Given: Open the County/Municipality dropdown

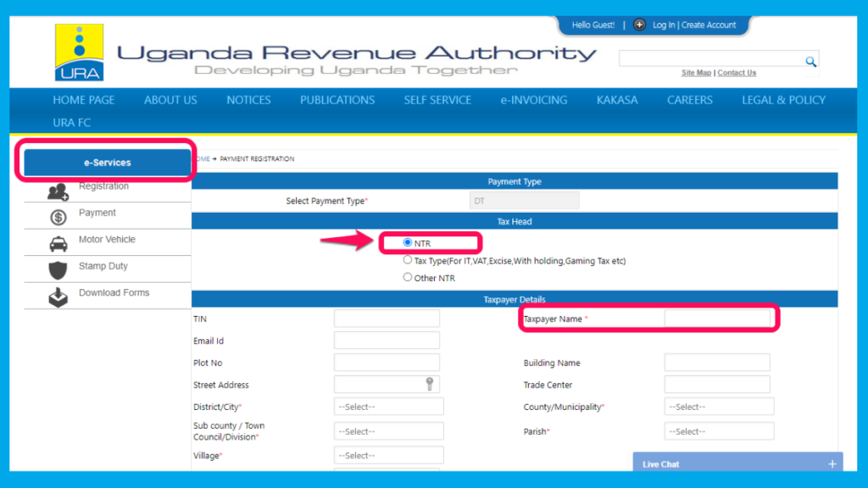Looking at the screenshot, I should point(719,407).
